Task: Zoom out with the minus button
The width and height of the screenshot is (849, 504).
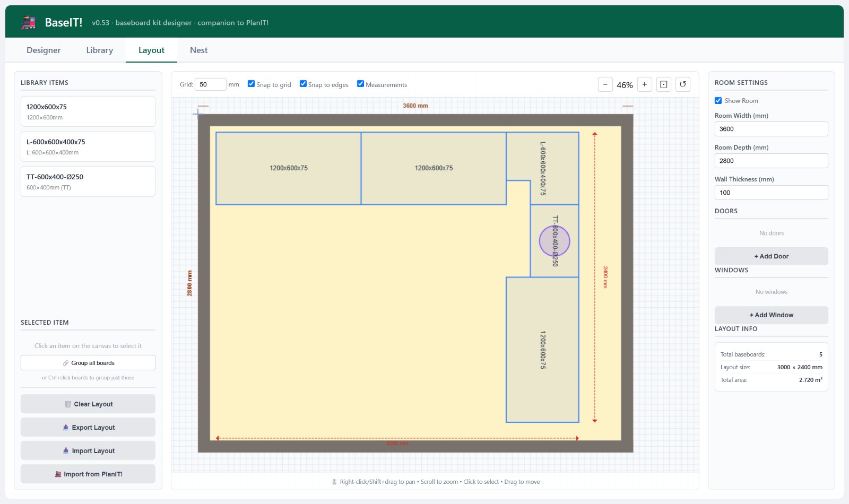Action: click(x=605, y=84)
